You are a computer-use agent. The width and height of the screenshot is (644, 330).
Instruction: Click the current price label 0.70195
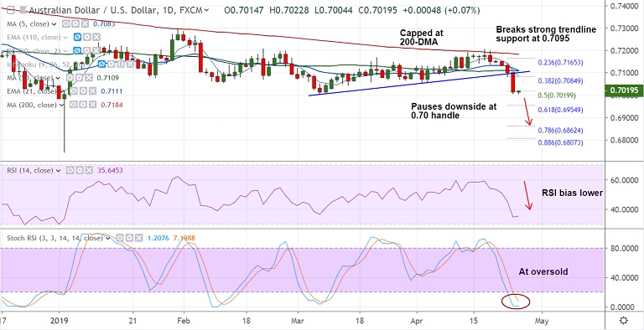coord(624,90)
